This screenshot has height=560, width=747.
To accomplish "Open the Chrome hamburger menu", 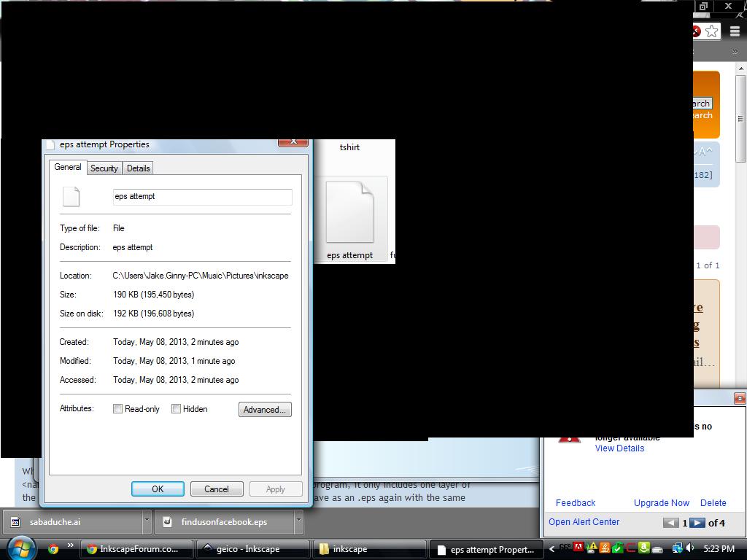I will click(735, 31).
